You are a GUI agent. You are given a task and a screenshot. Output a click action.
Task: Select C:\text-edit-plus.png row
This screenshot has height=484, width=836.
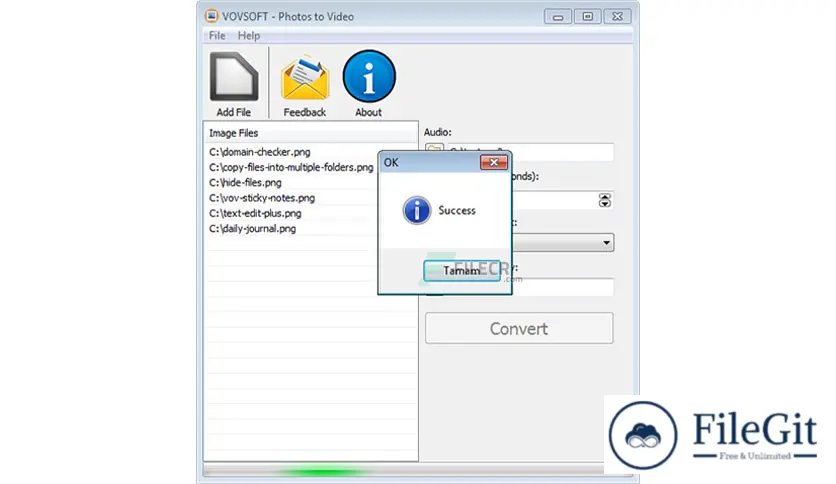point(255,213)
